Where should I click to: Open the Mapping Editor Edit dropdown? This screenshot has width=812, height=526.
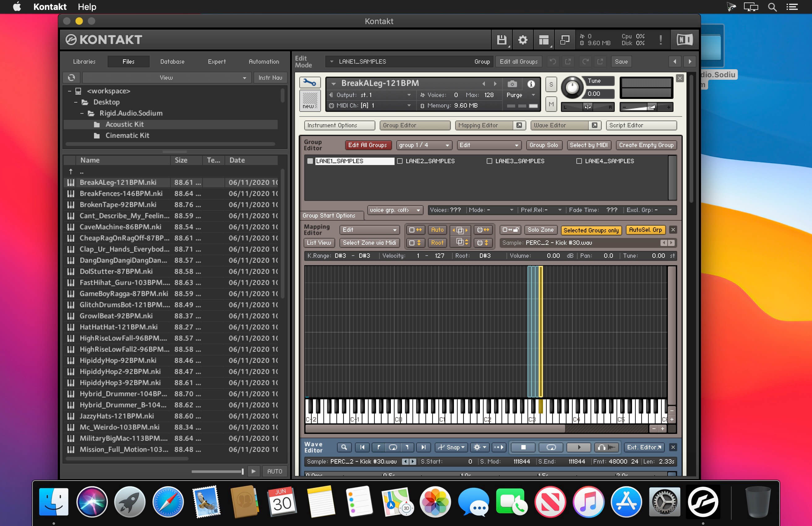click(x=370, y=230)
